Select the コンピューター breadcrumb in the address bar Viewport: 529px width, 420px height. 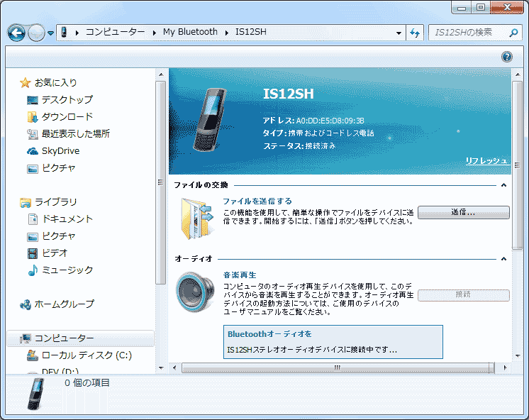[115, 32]
